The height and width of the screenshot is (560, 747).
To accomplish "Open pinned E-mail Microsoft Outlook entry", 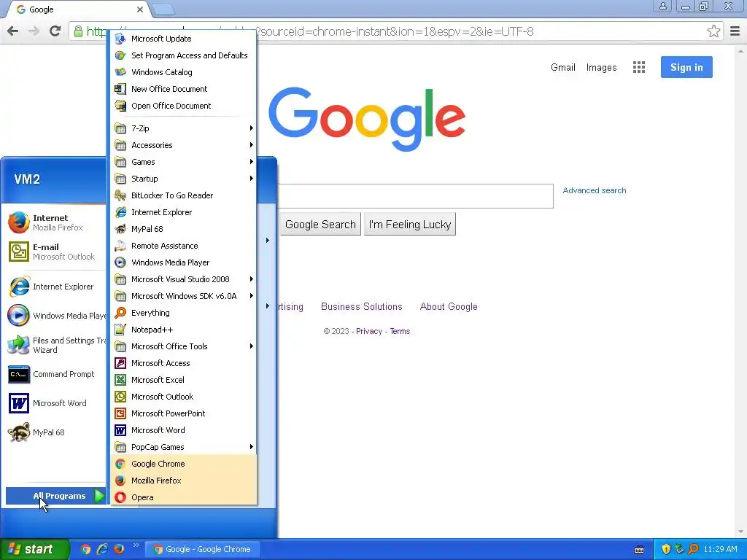I will [x=55, y=252].
